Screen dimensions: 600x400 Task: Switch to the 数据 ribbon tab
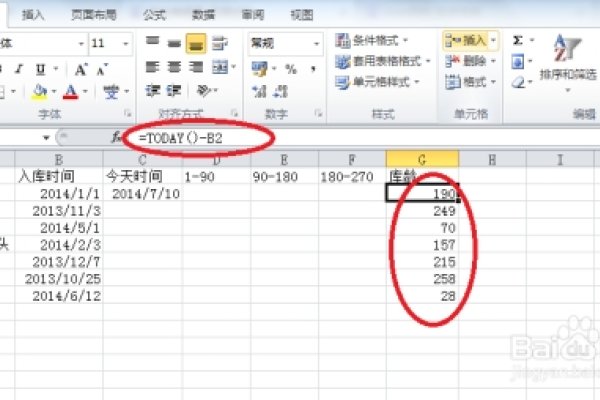coord(203,15)
